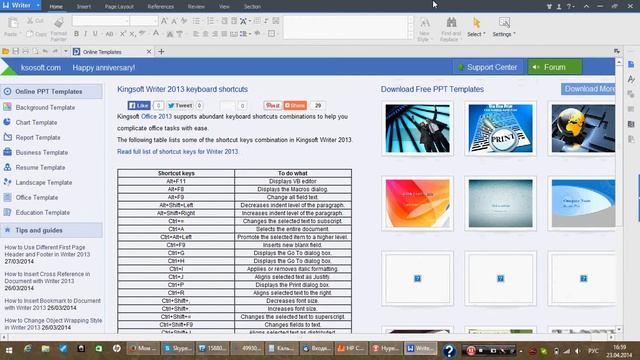Image resolution: width=640 pixels, height=360 pixels.
Task: Open the orange abstract template thumbnail
Action: click(417, 203)
